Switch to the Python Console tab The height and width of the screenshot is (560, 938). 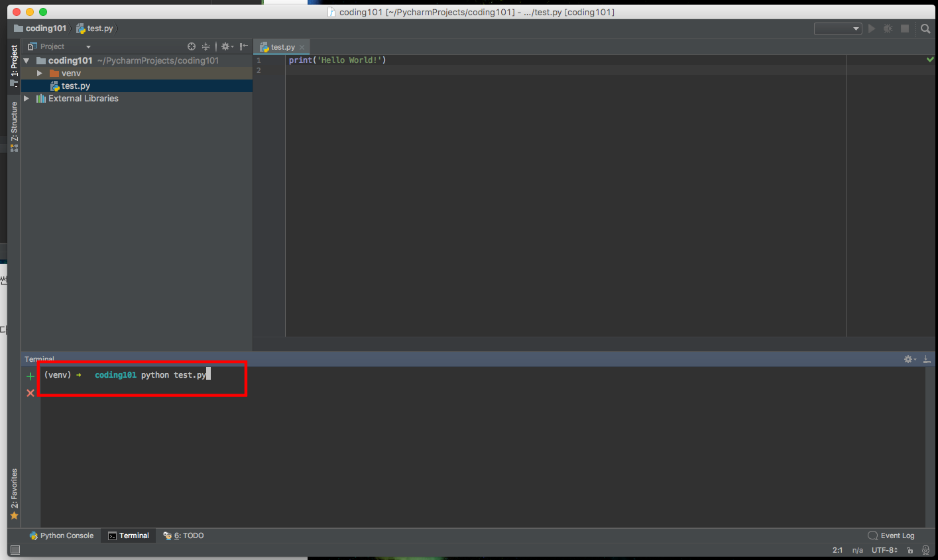click(61, 535)
